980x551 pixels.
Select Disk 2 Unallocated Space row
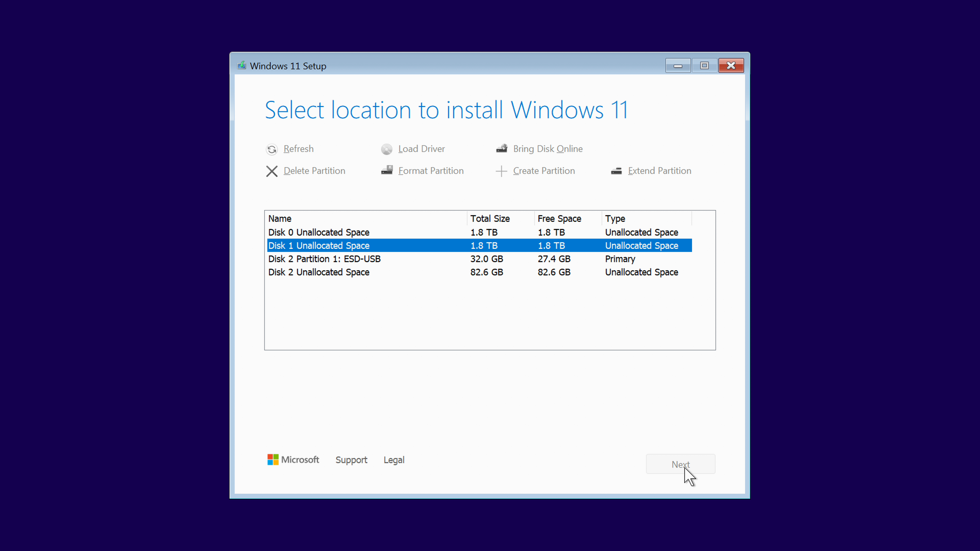(x=479, y=272)
